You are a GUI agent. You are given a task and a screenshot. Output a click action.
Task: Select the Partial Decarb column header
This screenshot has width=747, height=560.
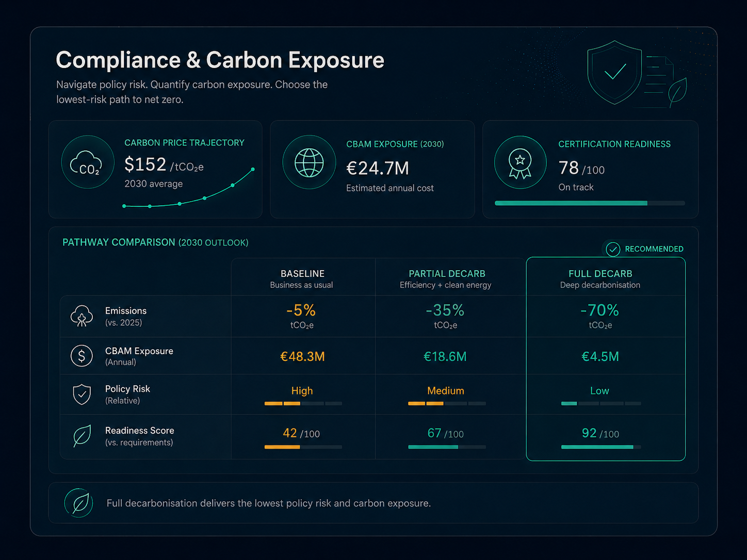click(x=446, y=278)
